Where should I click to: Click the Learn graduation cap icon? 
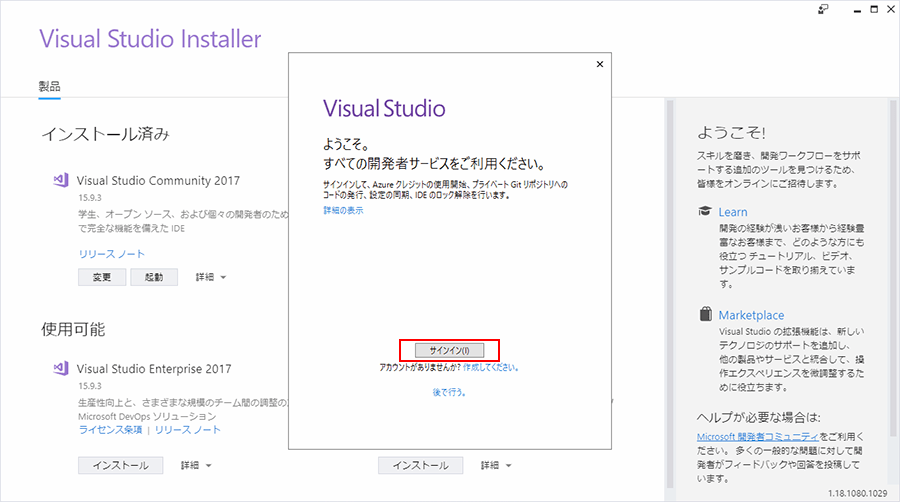tap(705, 211)
